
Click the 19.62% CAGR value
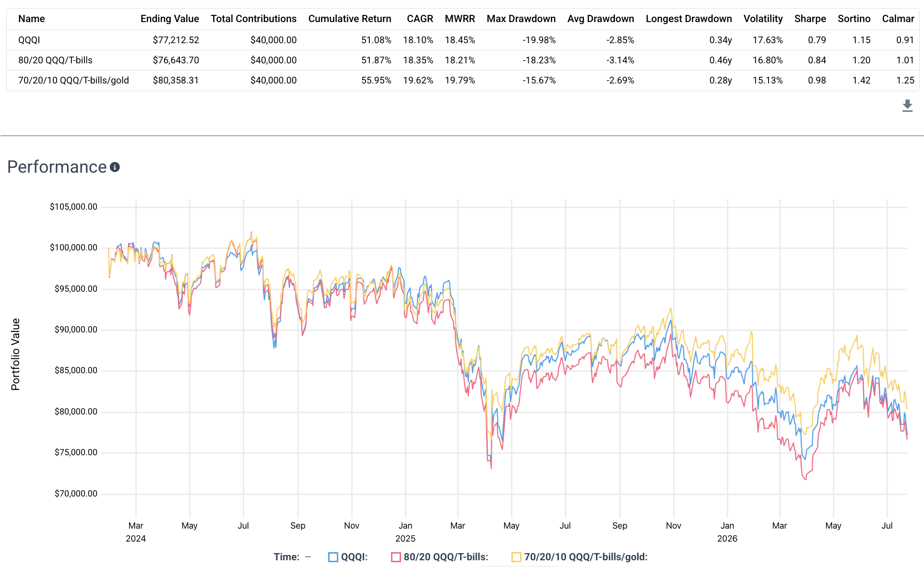point(418,80)
